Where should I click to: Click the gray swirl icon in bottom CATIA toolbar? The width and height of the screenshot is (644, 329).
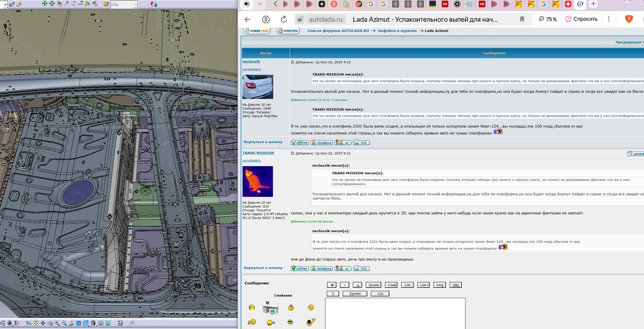tap(132, 323)
